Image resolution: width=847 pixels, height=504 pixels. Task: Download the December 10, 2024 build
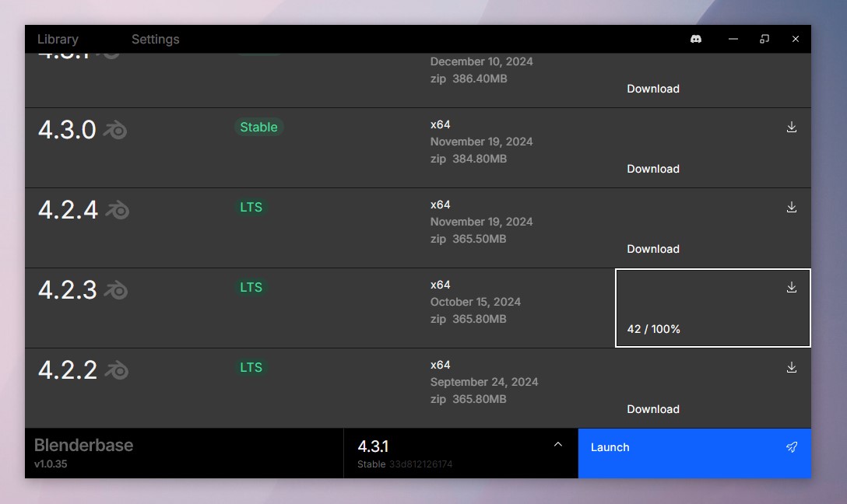tap(653, 89)
